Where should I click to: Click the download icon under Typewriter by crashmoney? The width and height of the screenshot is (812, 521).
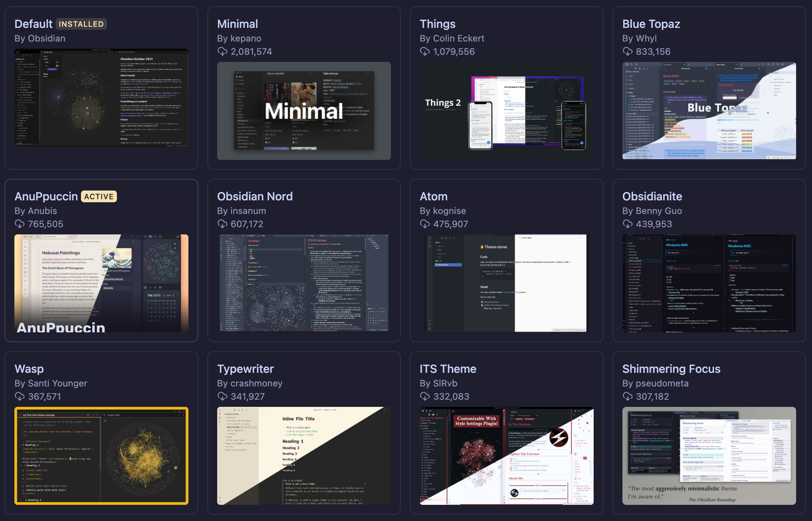tap(222, 397)
